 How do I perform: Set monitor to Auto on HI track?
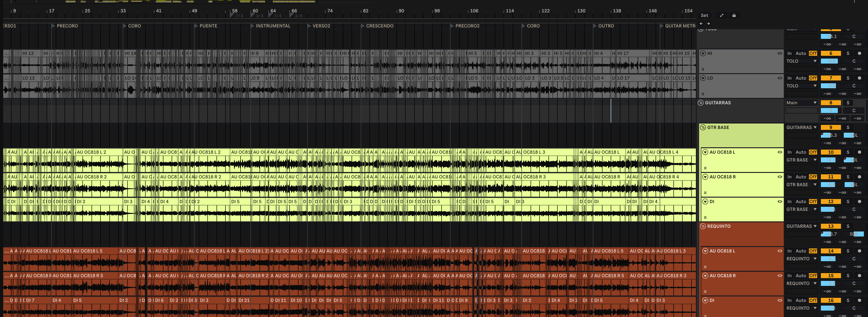point(801,53)
